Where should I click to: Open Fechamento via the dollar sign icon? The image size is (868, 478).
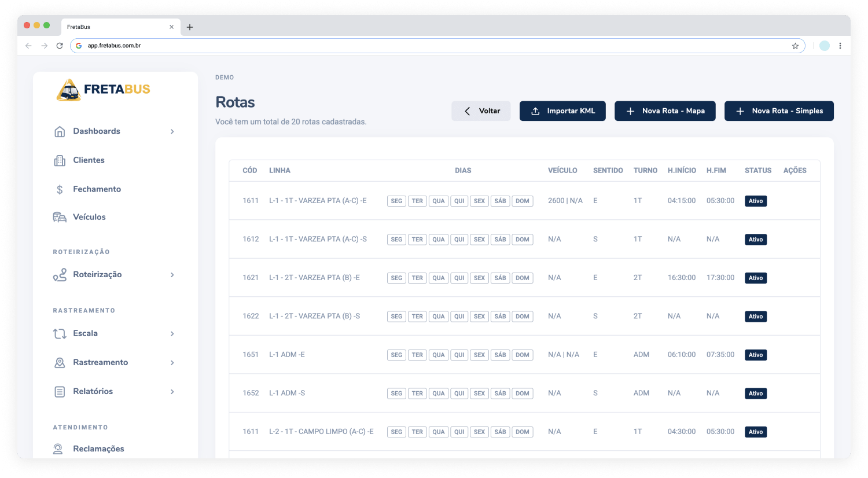click(x=59, y=189)
